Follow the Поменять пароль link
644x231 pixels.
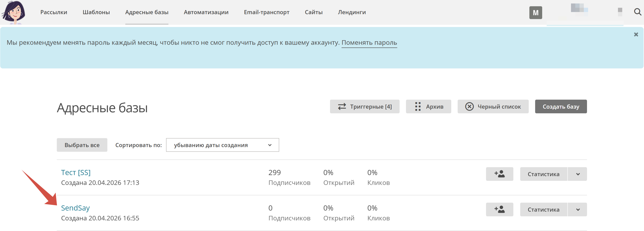pos(369,43)
